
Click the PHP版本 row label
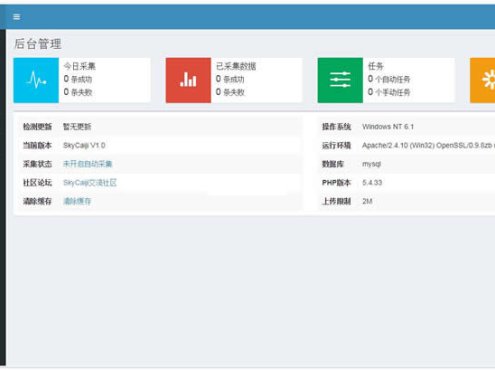336,183
